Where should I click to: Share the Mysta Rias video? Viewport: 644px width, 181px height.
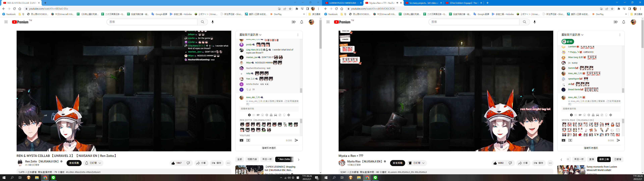coord(523,163)
